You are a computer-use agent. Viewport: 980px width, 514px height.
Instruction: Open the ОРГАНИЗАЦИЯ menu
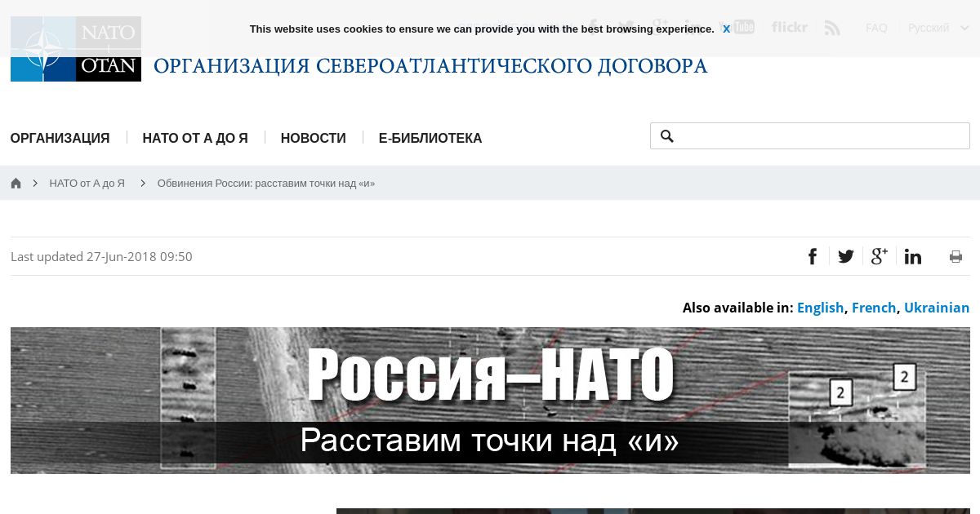click(60, 138)
